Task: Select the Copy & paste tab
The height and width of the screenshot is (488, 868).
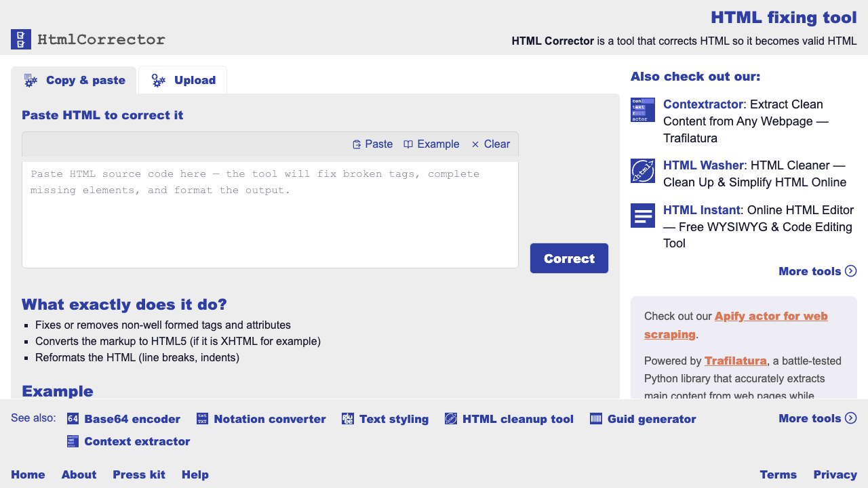Action: coord(74,80)
